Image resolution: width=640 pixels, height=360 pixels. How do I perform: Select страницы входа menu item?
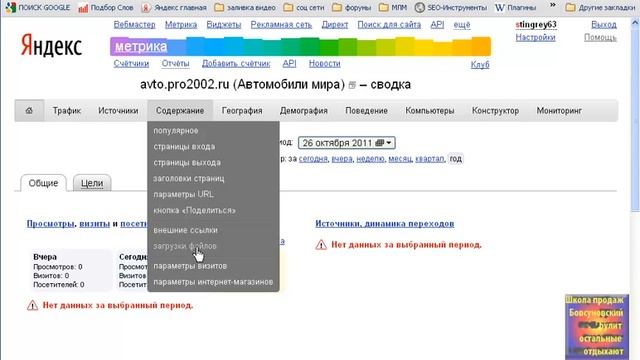point(184,147)
